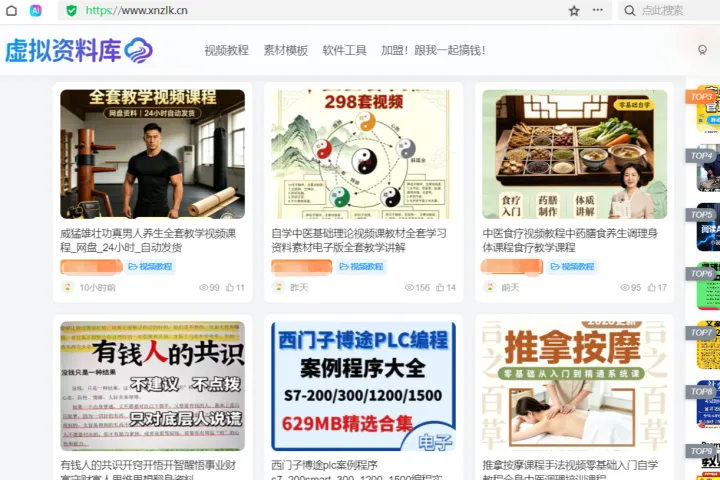Open the TOP7 ranked sidebar item
The height and width of the screenshot is (480, 720).
(703, 345)
